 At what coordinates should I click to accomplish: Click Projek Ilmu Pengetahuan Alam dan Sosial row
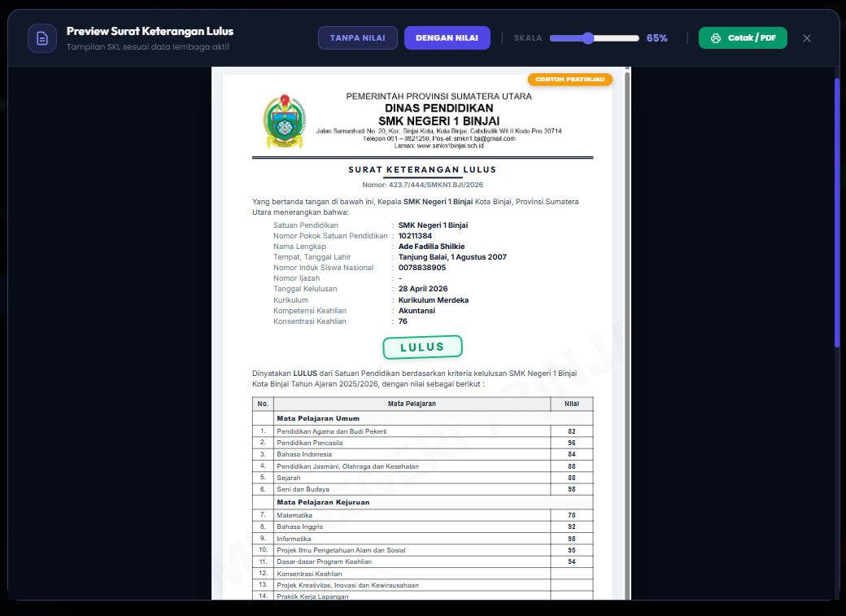[422, 550]
